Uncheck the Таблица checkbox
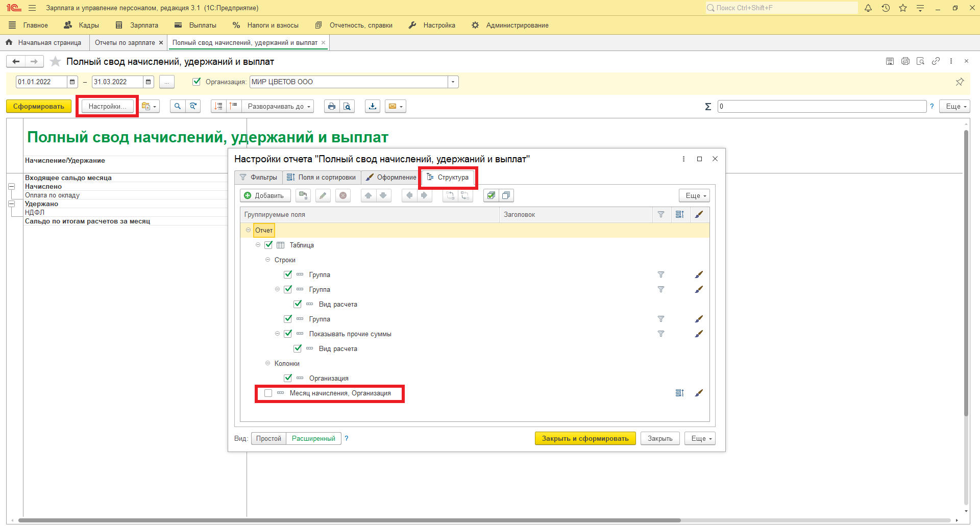Screen dimensions: 980x526 tap(269, 245)
